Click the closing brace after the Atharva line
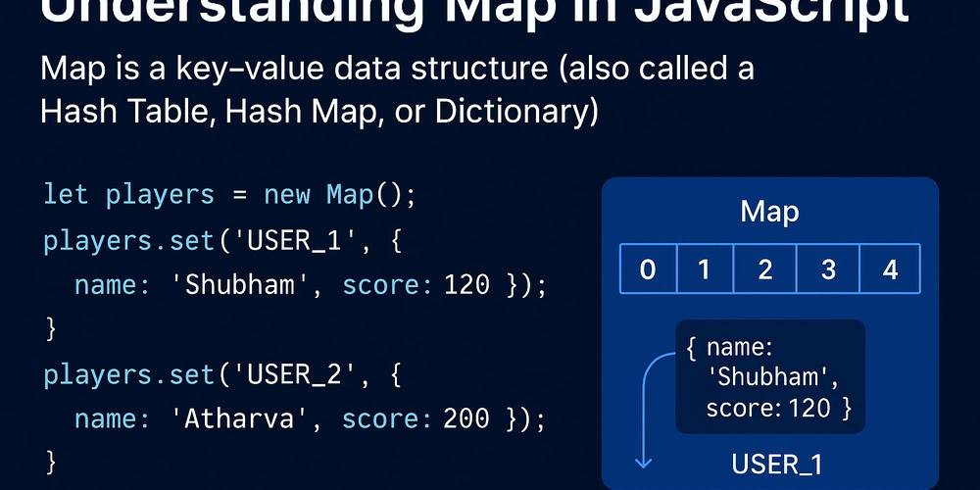The height and width of the screenshot is (490, 980). click(51, 463)
